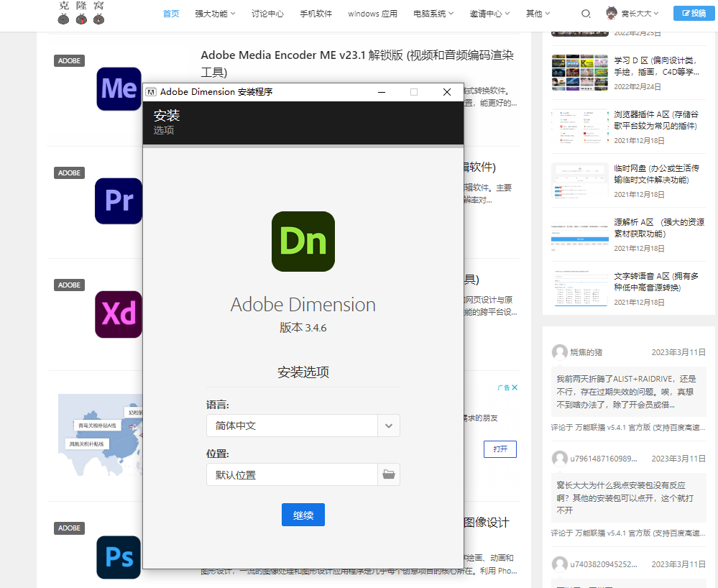Close the Adobe Dimension installer window
718x588 pixels.
click(447, 92)
